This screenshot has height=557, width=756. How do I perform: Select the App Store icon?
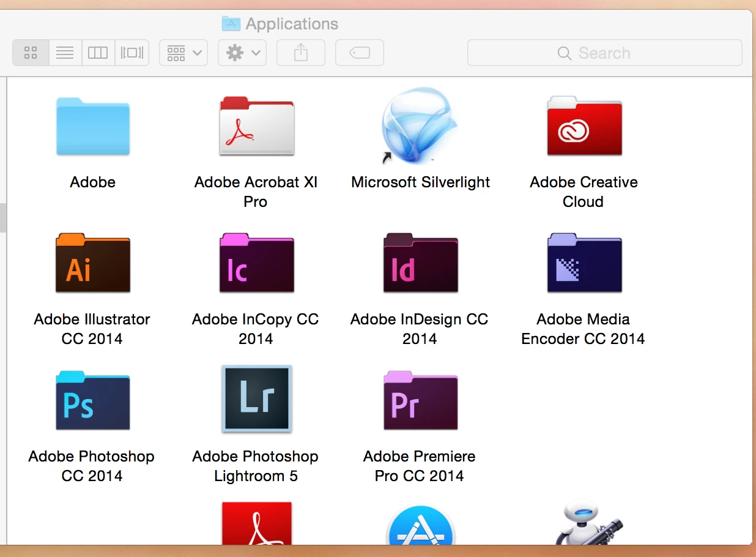420,525
